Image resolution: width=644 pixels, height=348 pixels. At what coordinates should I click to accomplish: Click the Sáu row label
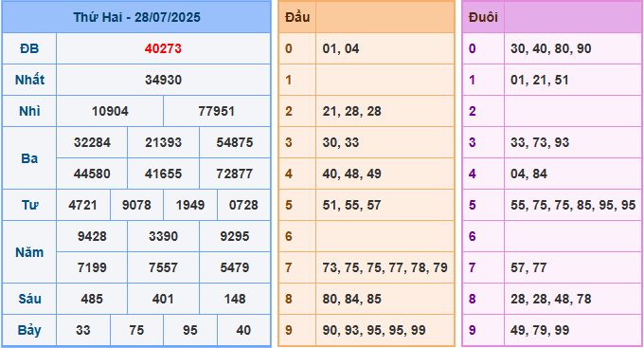click(29, 299)
